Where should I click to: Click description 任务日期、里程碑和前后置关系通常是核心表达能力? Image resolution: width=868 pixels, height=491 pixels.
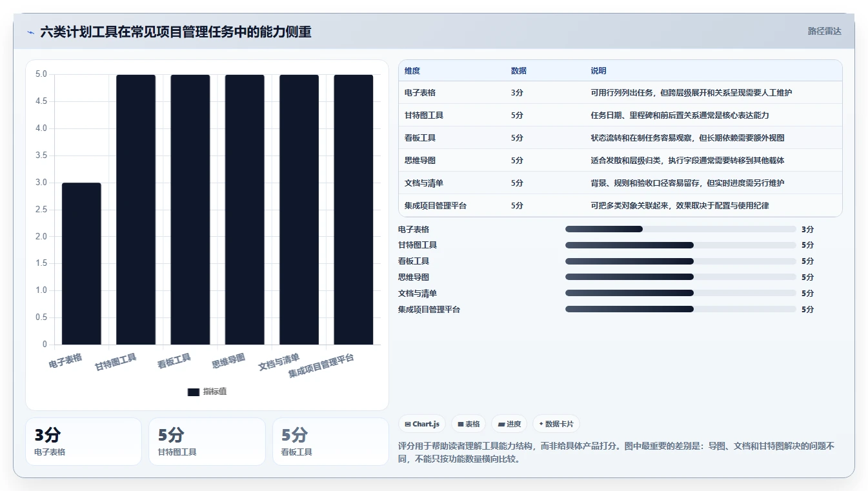click(680, 115)
